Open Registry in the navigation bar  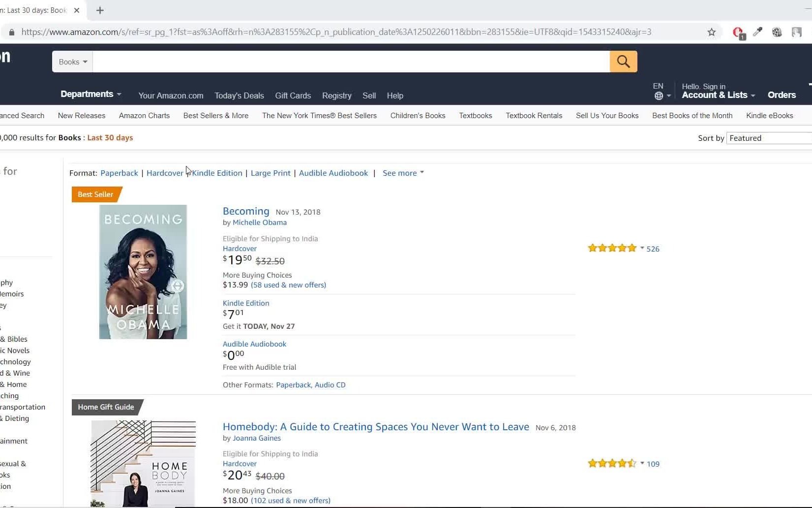337,95
